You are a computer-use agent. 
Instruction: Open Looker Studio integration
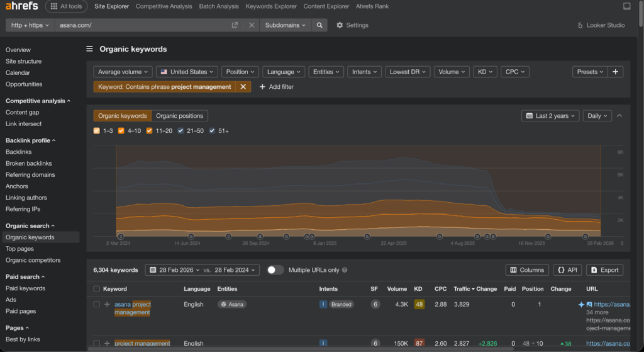pos(601,25)
